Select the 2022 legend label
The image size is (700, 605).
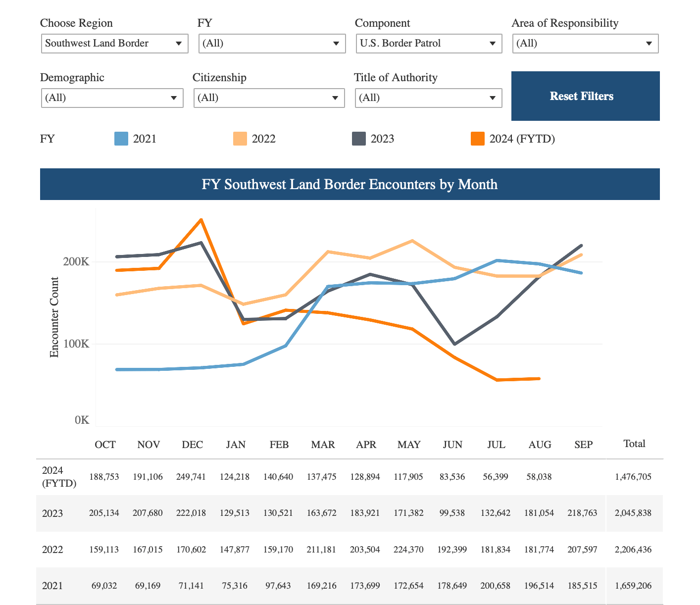click(263, 139)
